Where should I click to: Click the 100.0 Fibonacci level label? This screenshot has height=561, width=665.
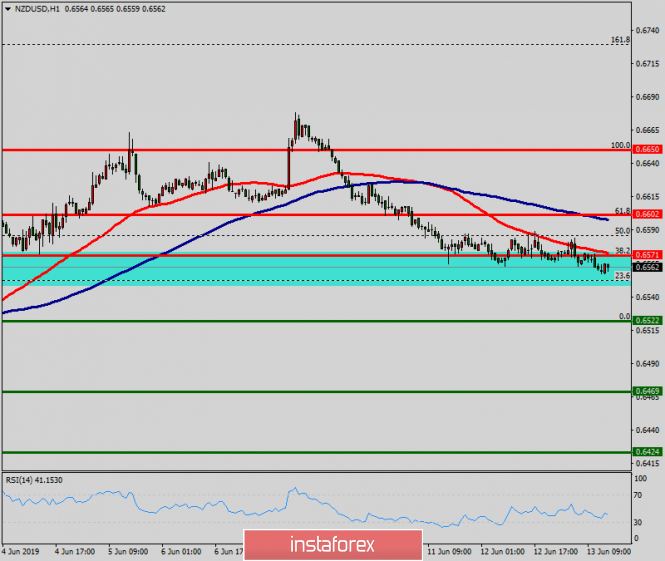click(620, 145)
